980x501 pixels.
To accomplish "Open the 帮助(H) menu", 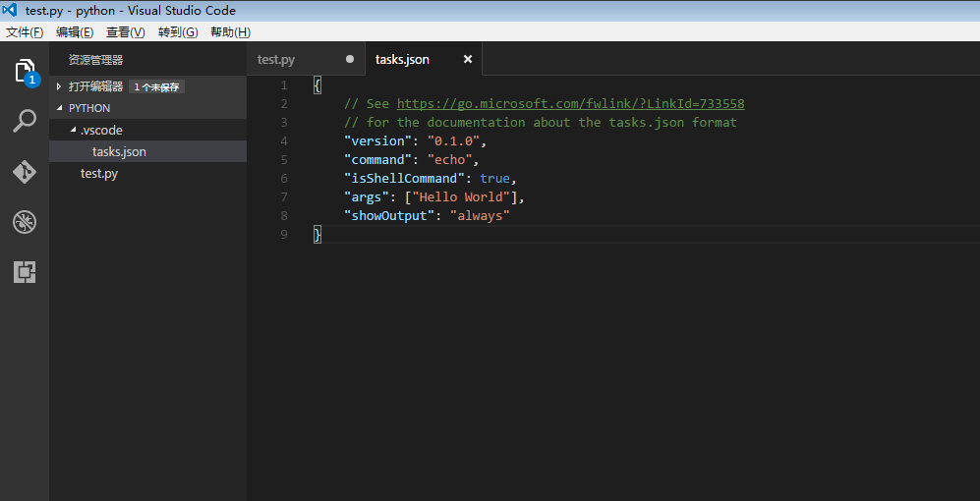I will tap(231, 32).
